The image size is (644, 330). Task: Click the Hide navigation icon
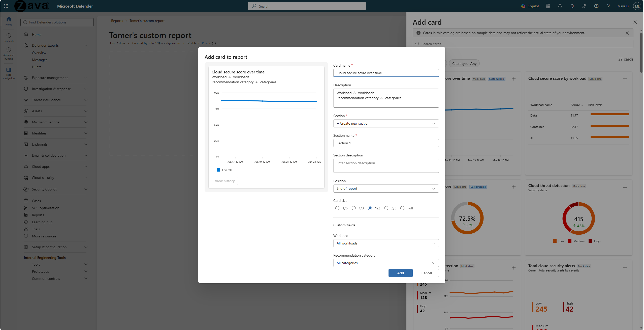point(9,70)
